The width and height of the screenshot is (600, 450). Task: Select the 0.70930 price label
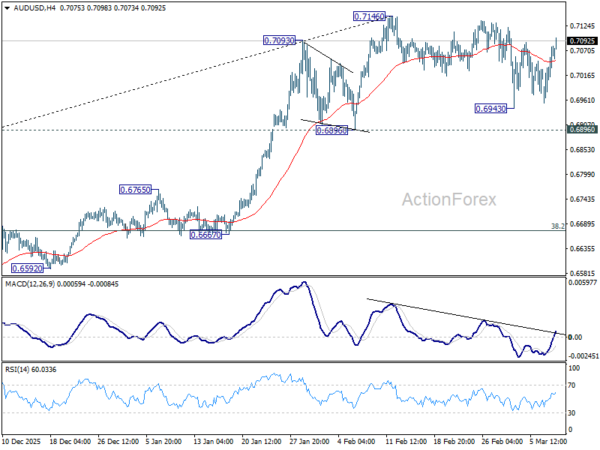279,41
